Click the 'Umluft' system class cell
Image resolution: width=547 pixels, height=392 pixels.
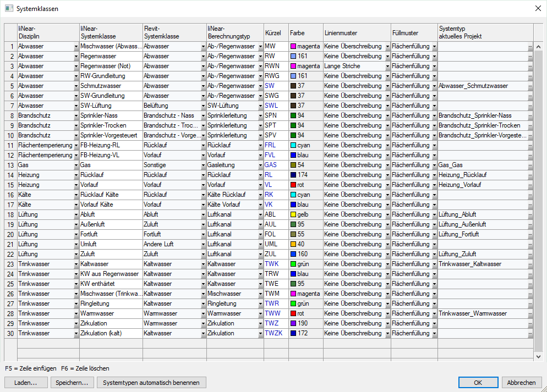click(x=111, y=244)
